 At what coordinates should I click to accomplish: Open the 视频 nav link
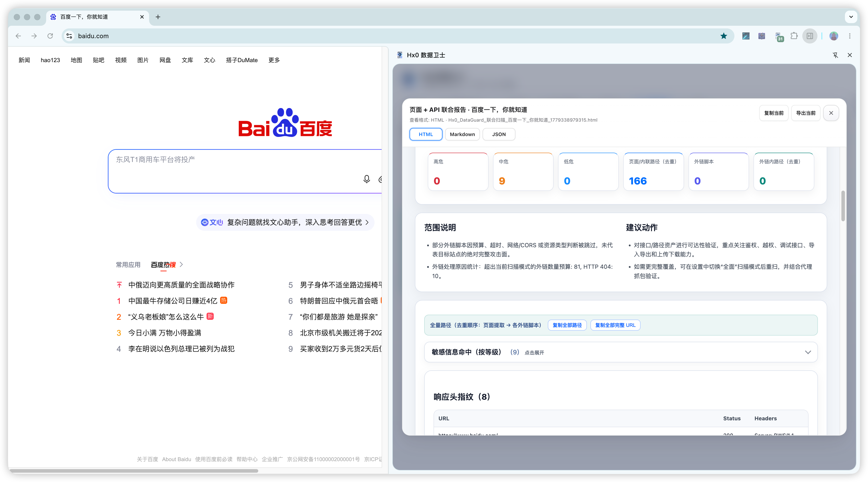pyautogui.click(x=121, y=60)
